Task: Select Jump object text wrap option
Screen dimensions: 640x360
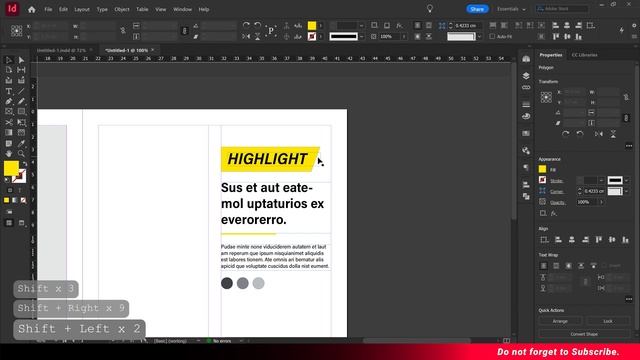Action: (x=581, y=266)
